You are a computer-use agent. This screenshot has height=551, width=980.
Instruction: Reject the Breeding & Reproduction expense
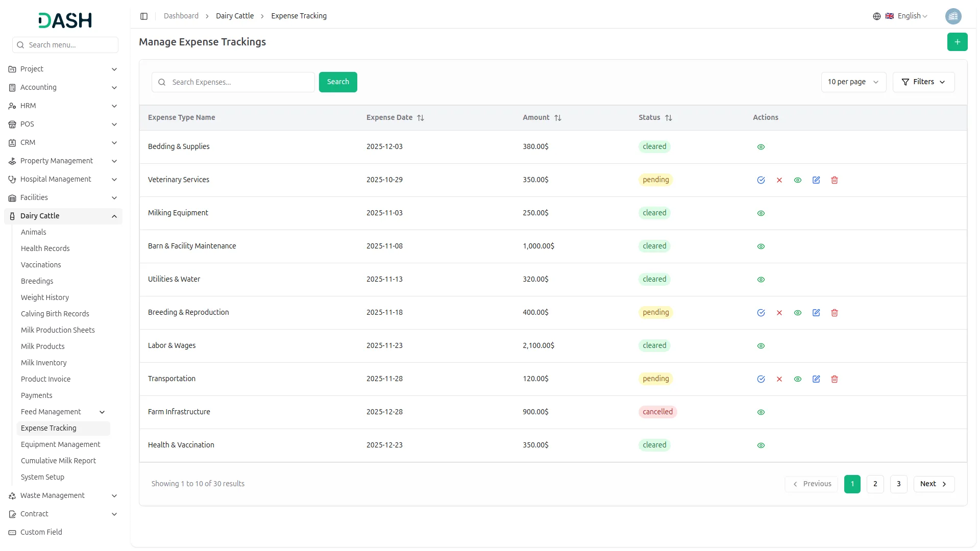click(779, 313)
